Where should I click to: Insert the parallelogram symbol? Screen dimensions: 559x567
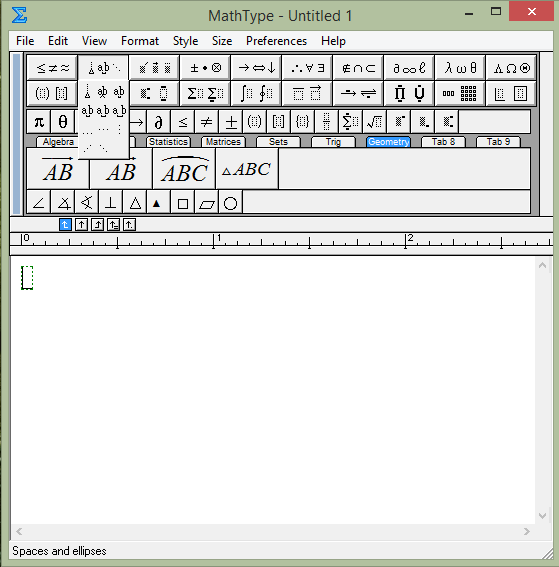pos(206,202)
